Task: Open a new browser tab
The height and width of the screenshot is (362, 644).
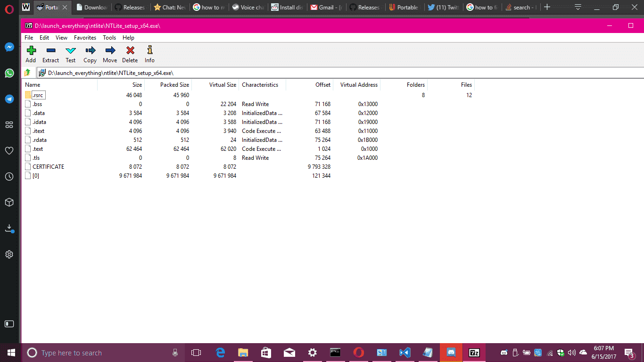Action: click(x=547, y=7)
